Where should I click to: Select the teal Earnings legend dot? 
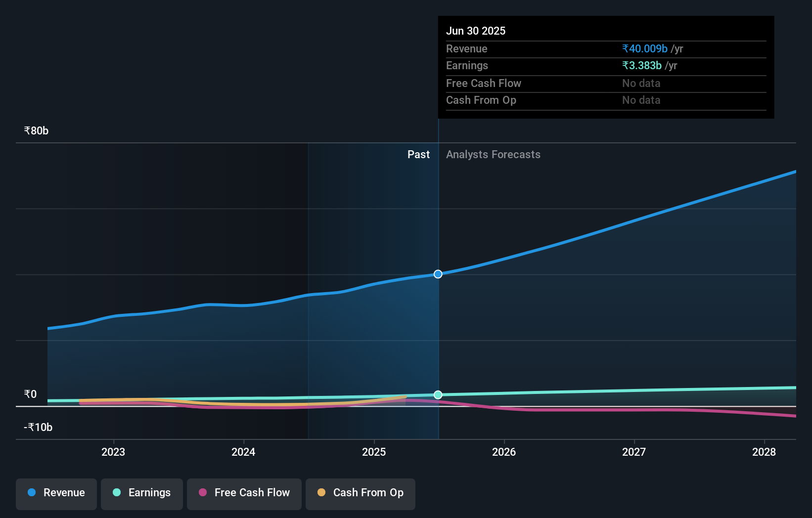[x=116, y=492]
